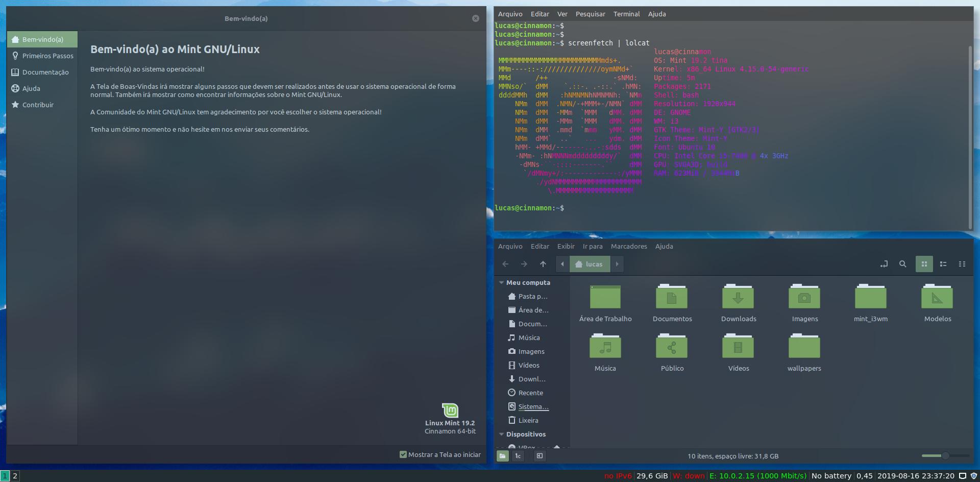Open the mint_i3wm folder
This screenshot has width=980, height=482.
(871, 304)
